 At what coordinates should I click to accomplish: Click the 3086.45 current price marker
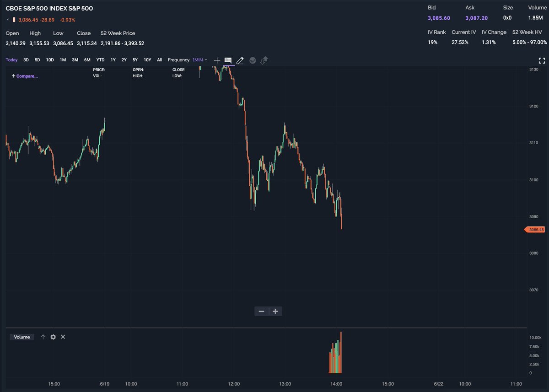(x=534, y=230)
